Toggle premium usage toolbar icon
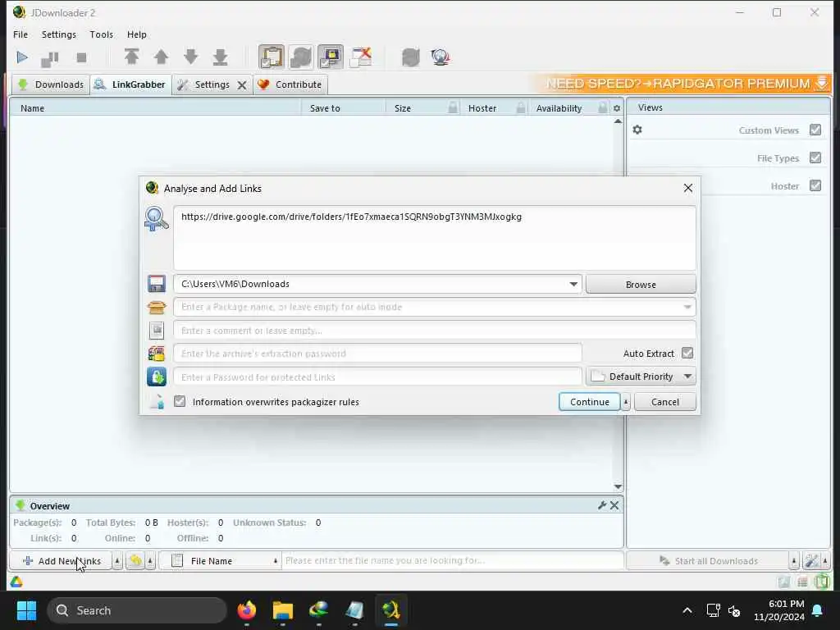 (x=331, y=57)
